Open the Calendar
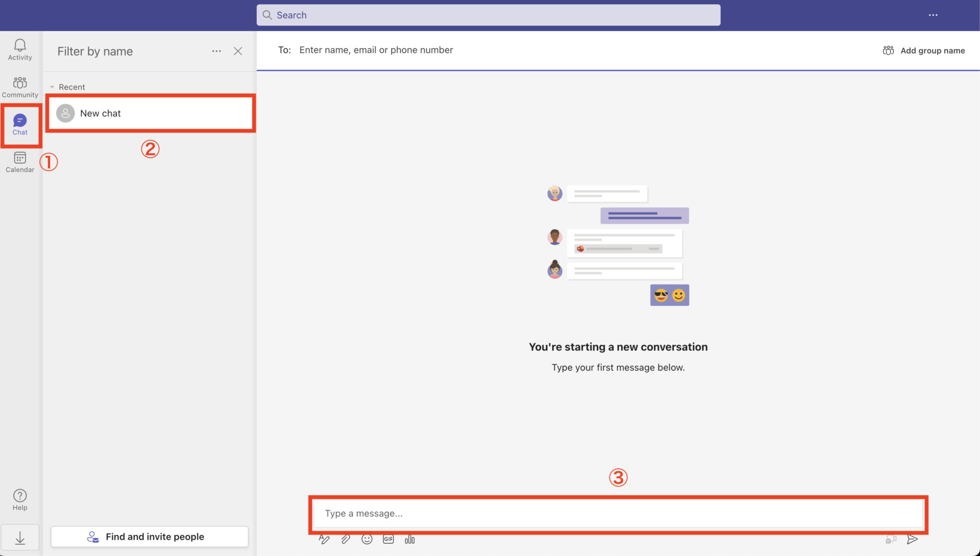 coord(19,162)
